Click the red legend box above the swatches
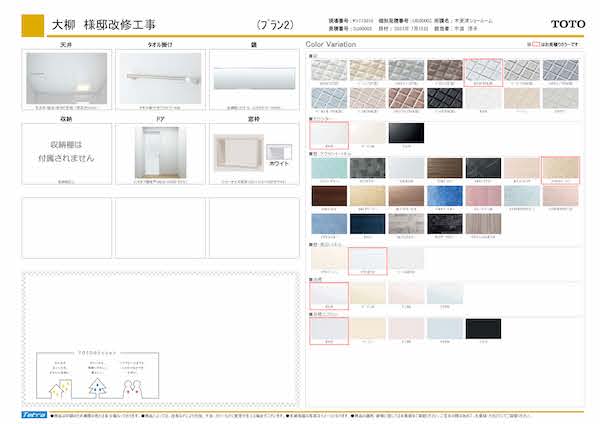600x424 pixels. (539, 45)
